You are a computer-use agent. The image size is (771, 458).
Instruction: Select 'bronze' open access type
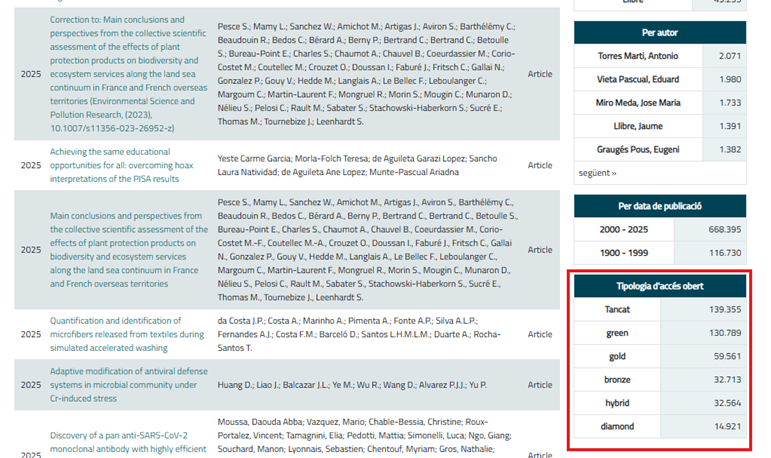618,380
